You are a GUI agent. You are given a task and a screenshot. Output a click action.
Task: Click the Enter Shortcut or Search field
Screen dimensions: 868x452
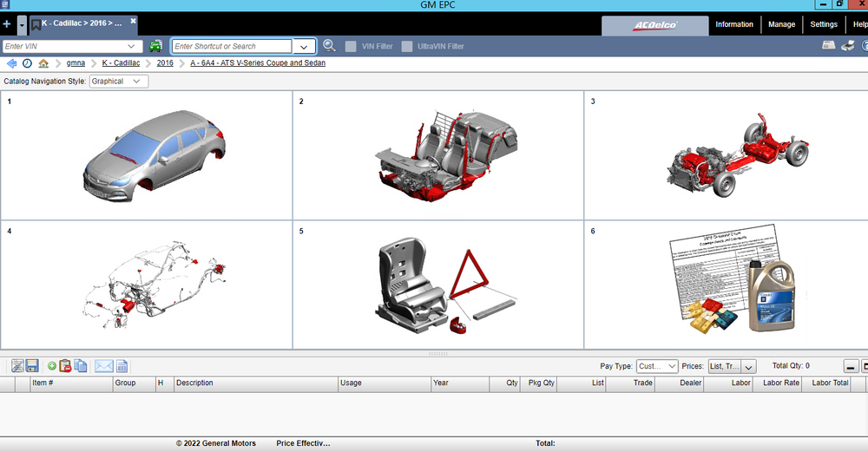click(232, 46)
